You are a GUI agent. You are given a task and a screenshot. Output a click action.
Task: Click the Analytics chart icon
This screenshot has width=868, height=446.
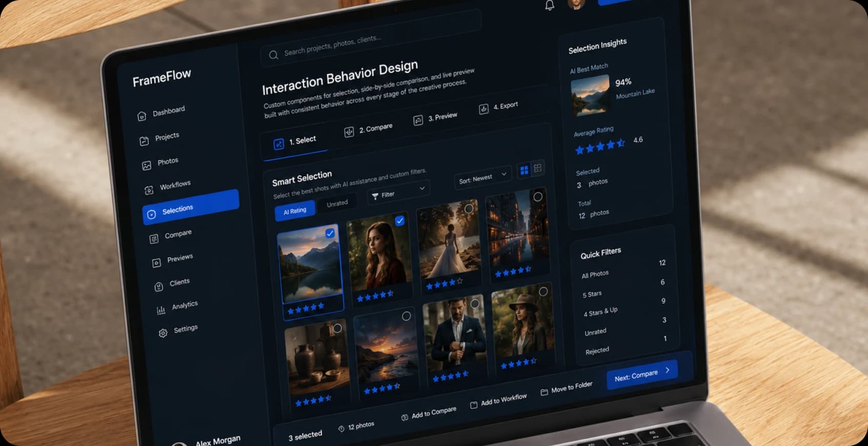pyautogui.click(x=161, y=310)
